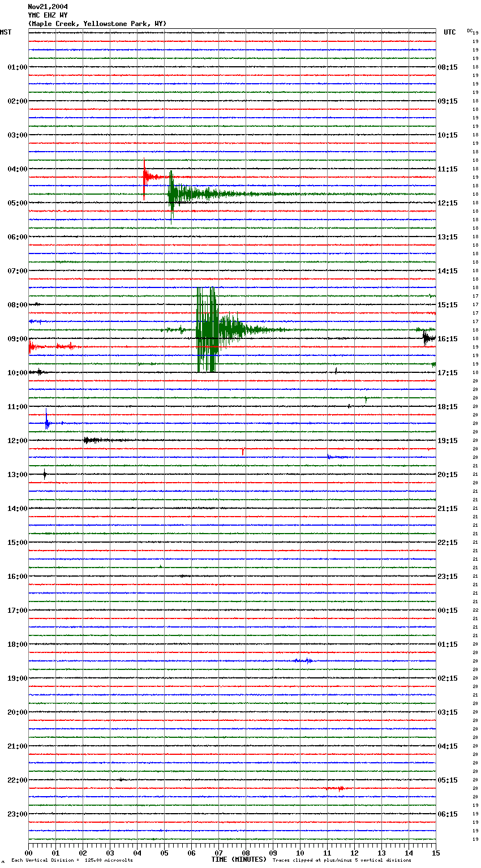Click the date label Nov21,2004

pyautogui.click(x=48, y=7)
